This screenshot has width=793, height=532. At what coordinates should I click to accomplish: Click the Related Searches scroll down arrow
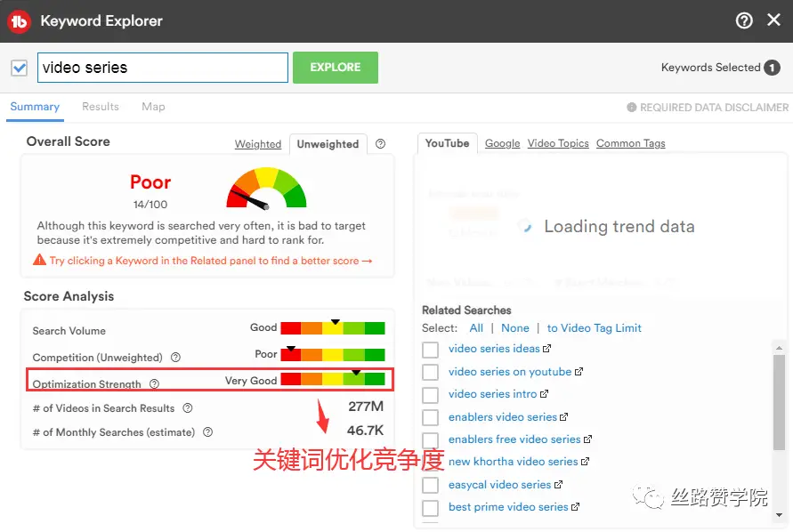779,515
